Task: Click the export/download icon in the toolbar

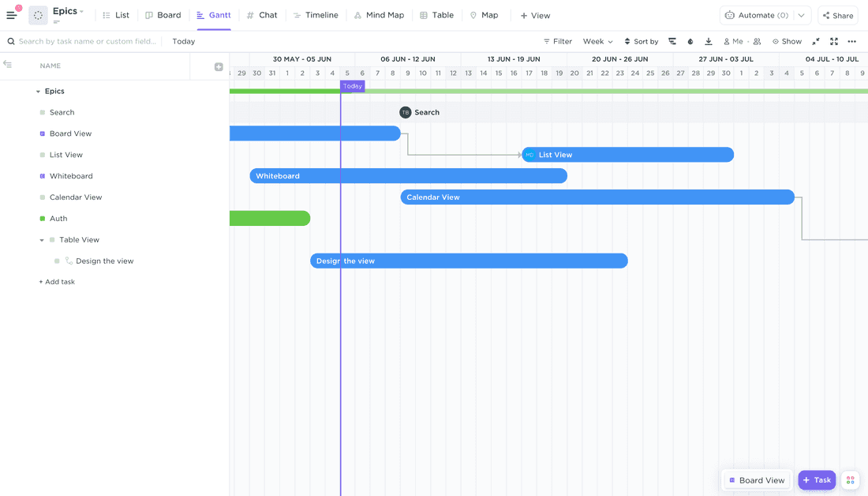Action: click(708, 40)
